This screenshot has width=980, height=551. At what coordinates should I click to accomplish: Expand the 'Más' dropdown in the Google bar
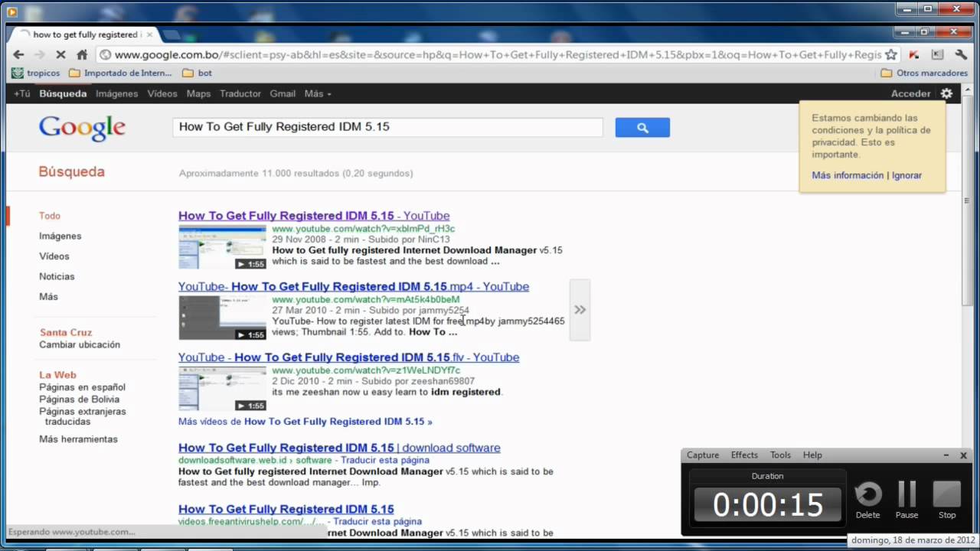click(318, 93)
